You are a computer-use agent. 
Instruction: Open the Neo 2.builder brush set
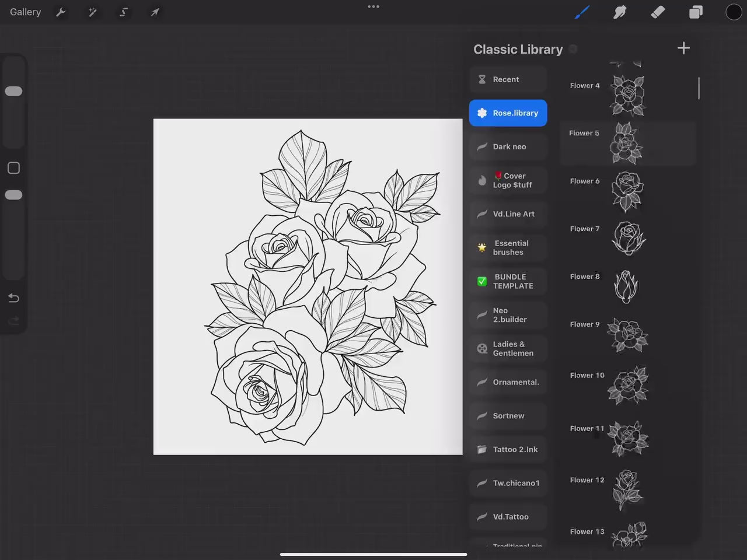pos(508,315)
